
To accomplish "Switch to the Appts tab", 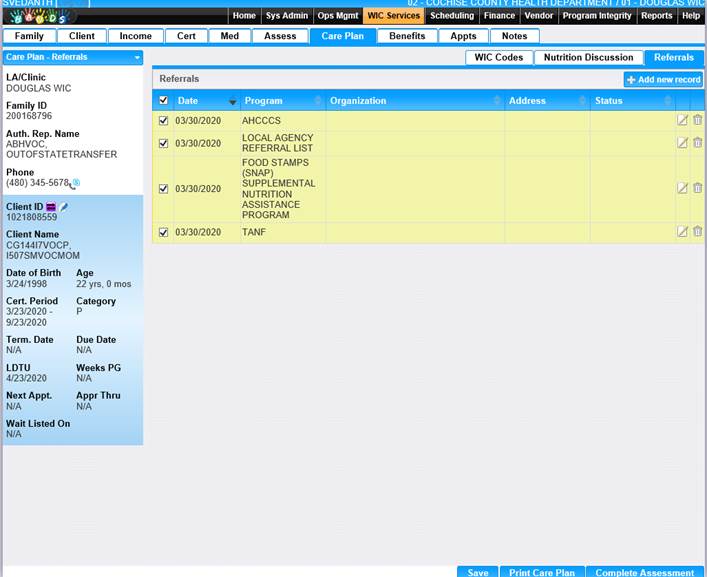I will (x=463, y=36).
